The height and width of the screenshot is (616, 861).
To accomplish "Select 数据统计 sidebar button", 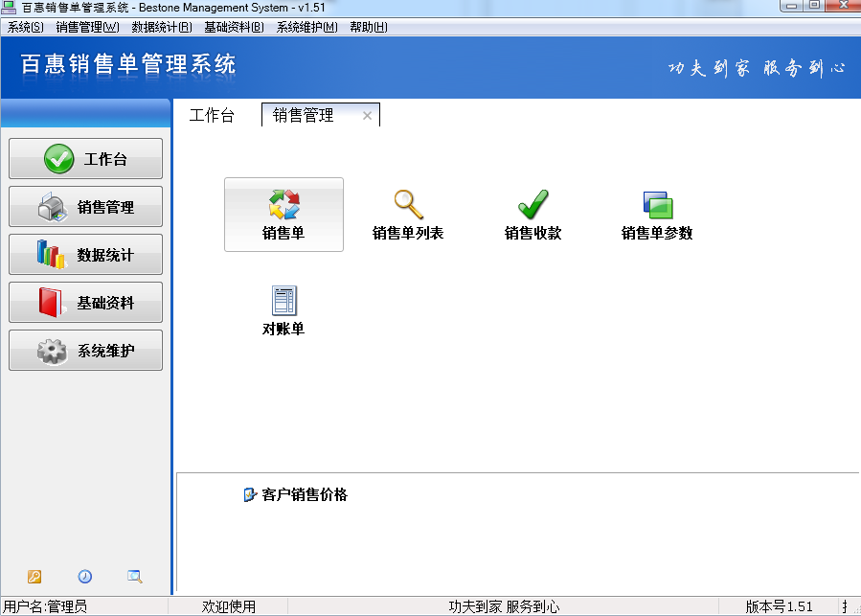I will click(x=85, y=255).
